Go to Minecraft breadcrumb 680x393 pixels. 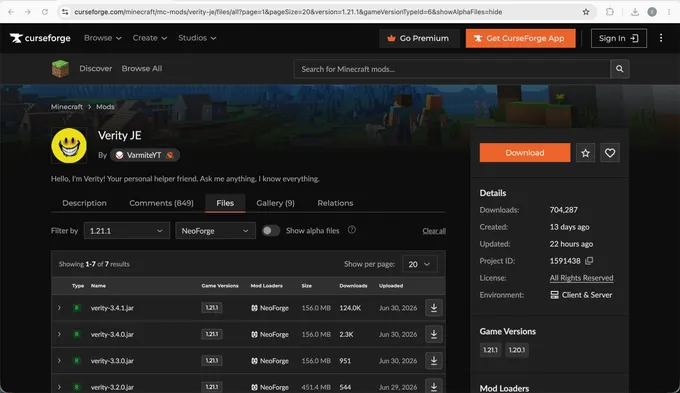tap(67, 107)
